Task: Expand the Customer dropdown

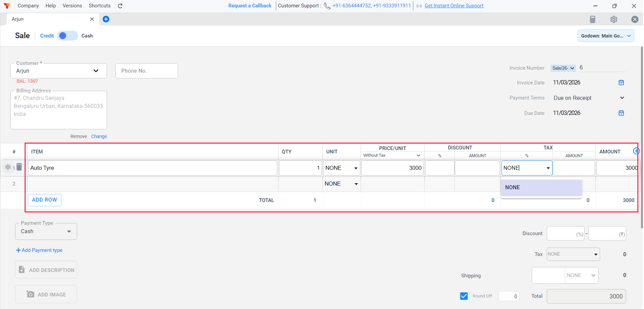Action: (x=96, y=71)
